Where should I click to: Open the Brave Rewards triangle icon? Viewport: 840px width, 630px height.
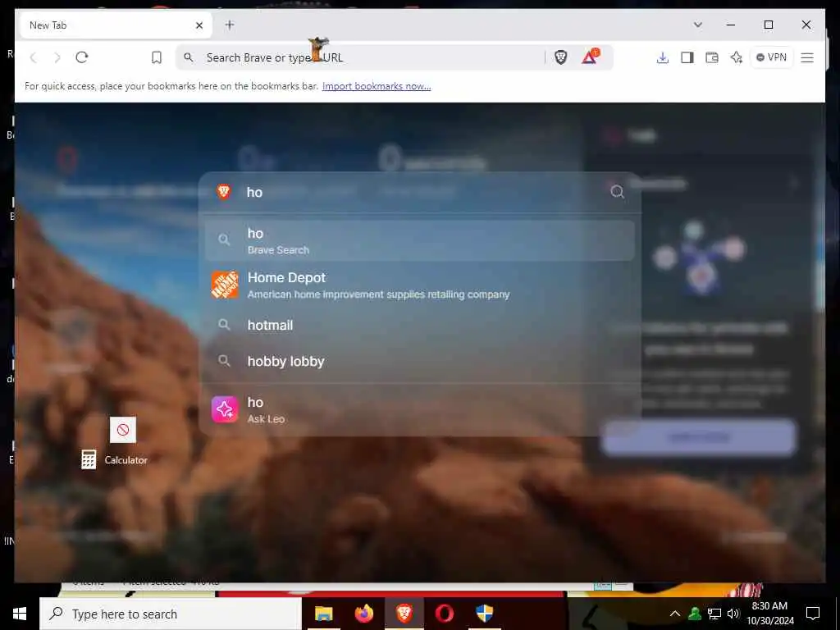pos(590,57)
